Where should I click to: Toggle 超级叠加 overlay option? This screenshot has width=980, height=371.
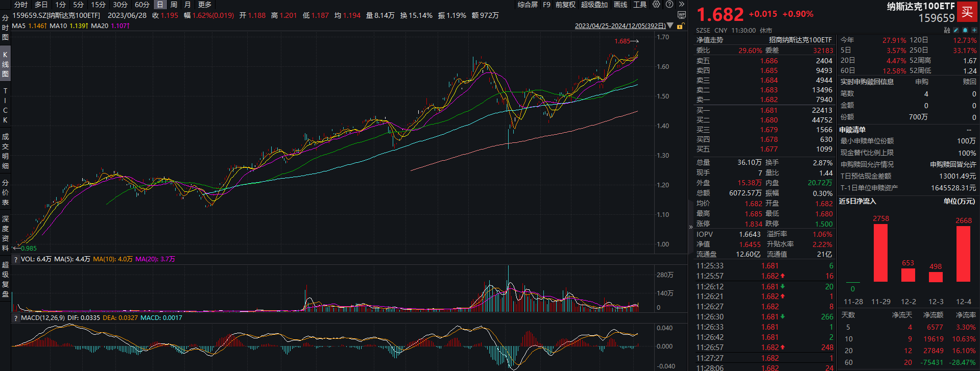coord(594,5)
